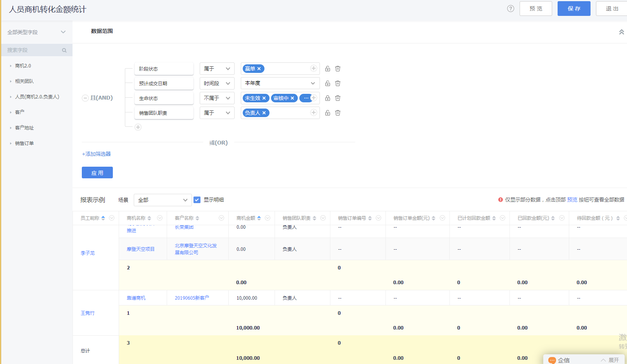Expand 客户 tree node
This screenshot has height=364, width=627.
(11, 112)
